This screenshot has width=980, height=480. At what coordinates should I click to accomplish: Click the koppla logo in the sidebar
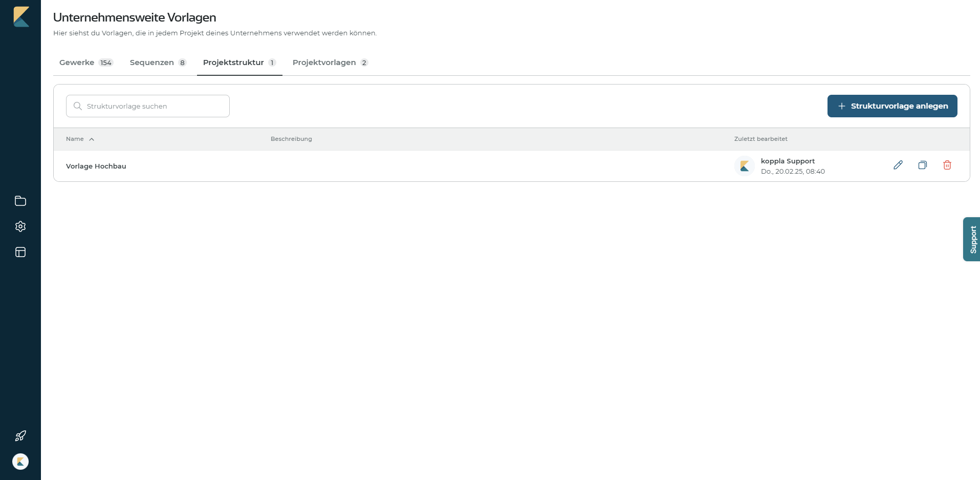click(21, 16)
